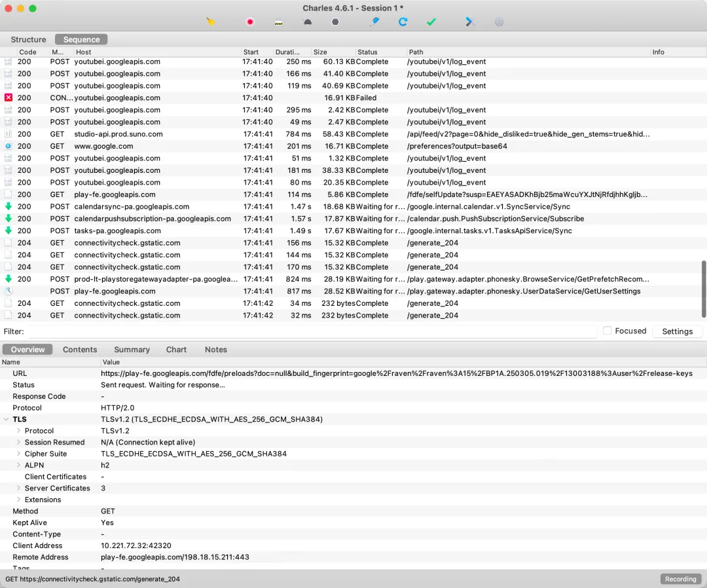Click the Remote Address value play-fe.googleapis.com/198.18.15.211:443
Image resolution: width=707 pixels, height=588 pixels.
175,557
